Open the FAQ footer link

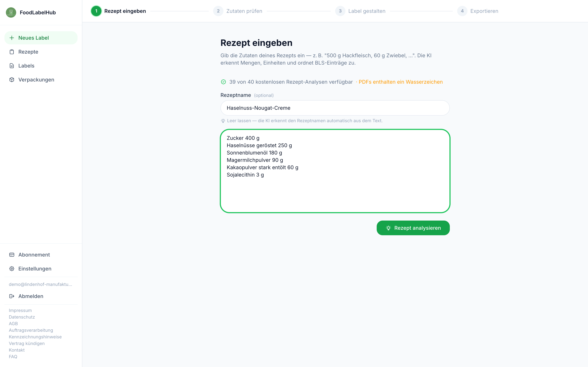coord(13,357)
